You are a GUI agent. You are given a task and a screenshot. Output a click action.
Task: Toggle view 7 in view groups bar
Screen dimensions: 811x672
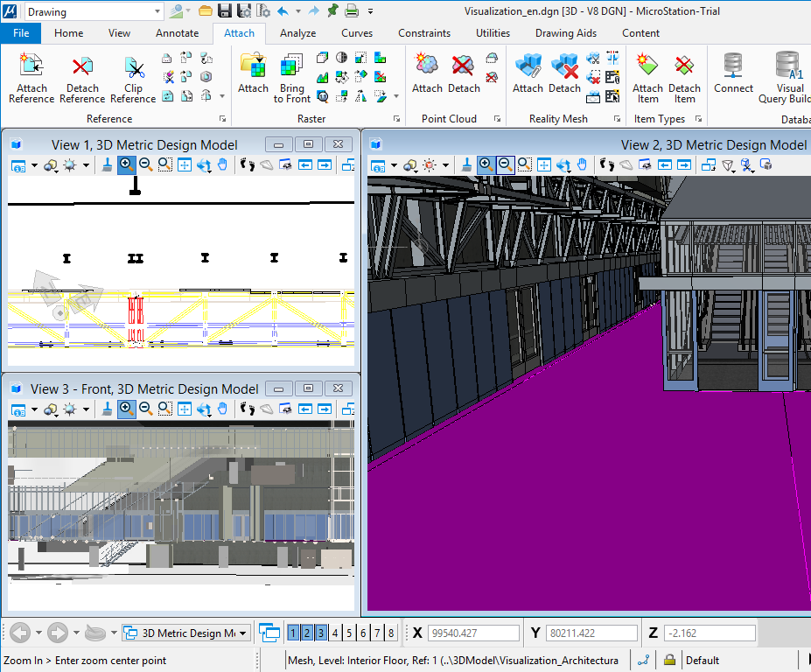pos(377,633)
